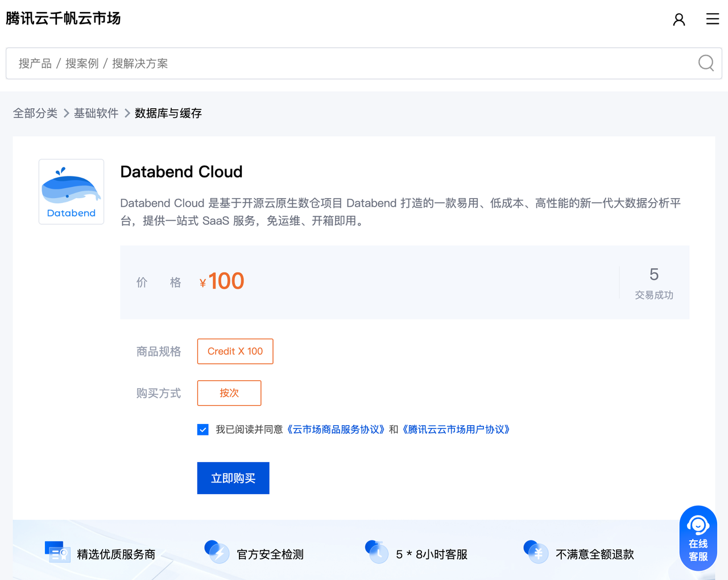Screen dimensions: 728x580
Task: Click the 数据库与缓存 breadcrumb item
Action: pyautogui.click(x=168, y=113)
